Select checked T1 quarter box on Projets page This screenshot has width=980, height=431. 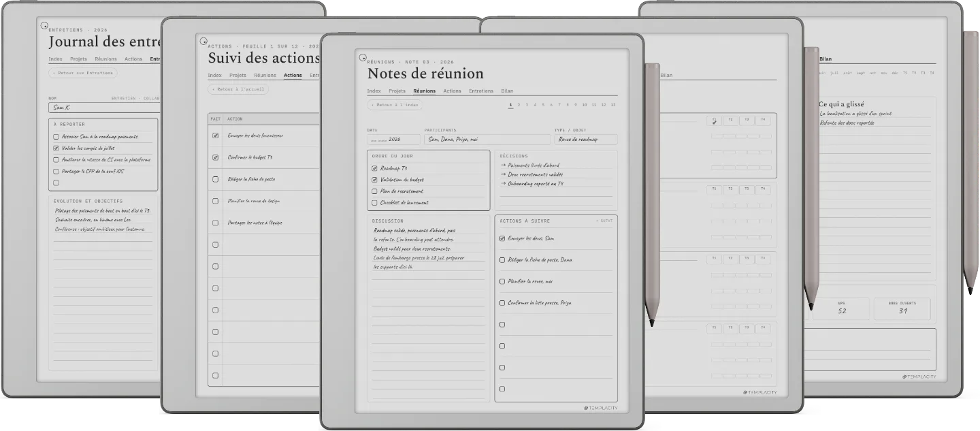pyautogui.click(x=715, y=121)
